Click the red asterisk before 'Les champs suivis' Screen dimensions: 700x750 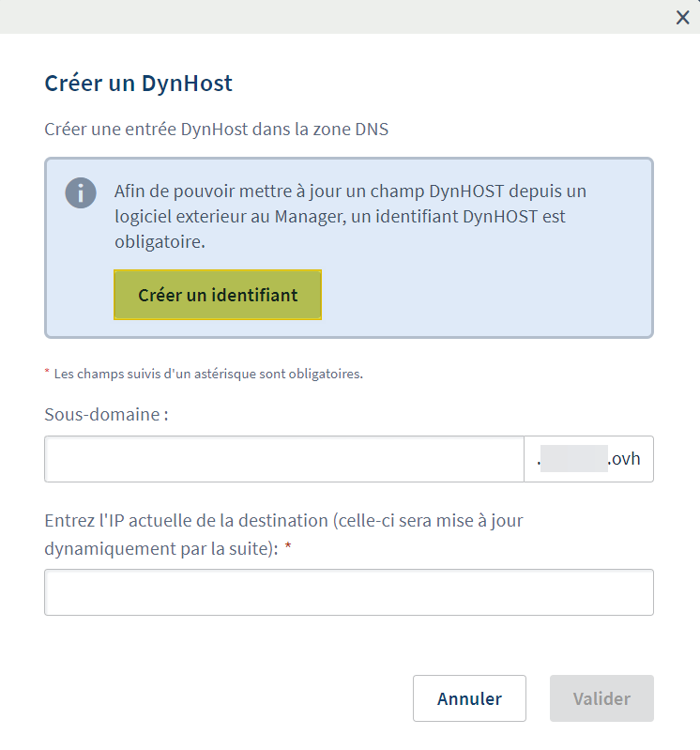tap(47, 374)
